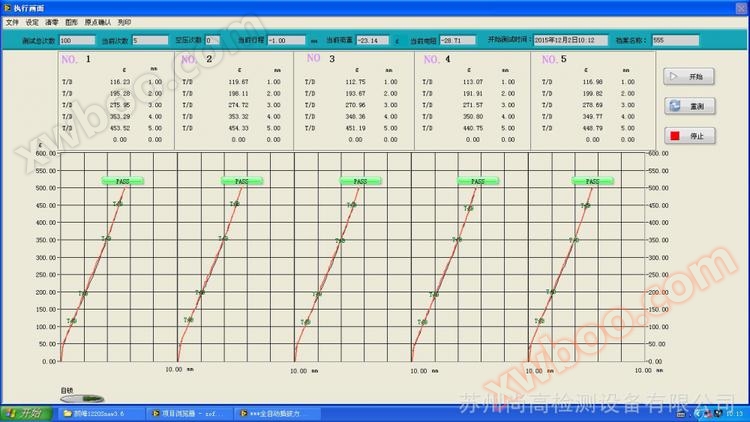Screen dimensions: 750x422
Task: Open the 列印 menu
Action: tap(124, 21)
